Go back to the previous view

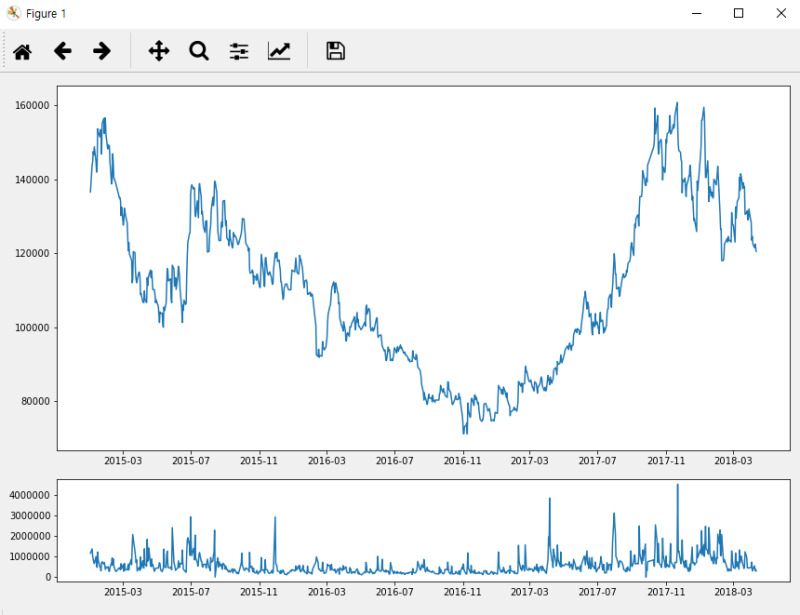(x=62, y=51)
